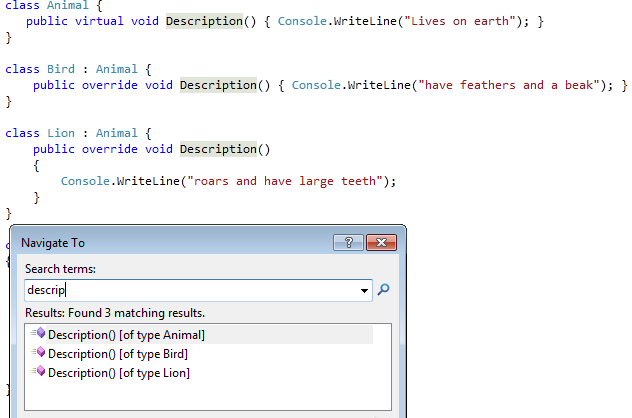Click override keyword in Bird class
Screen dimensions: 632x418
[x=110, y=85]
